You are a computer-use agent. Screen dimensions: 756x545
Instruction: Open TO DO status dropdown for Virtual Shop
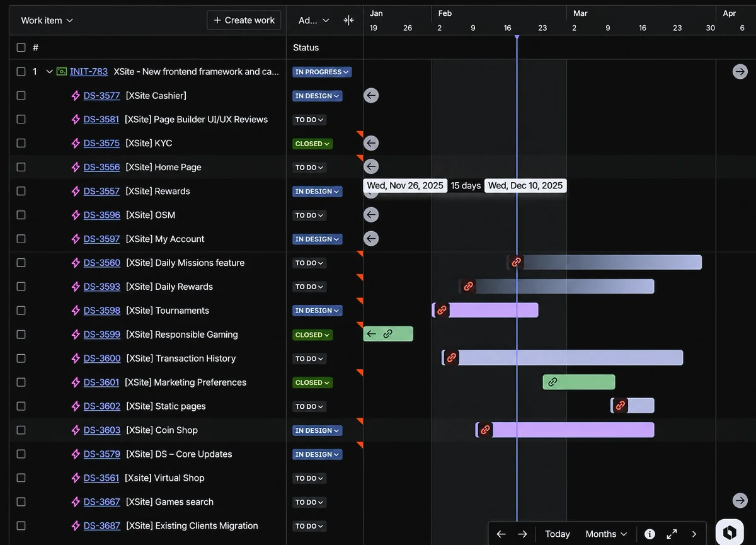(x=309, y=478)
